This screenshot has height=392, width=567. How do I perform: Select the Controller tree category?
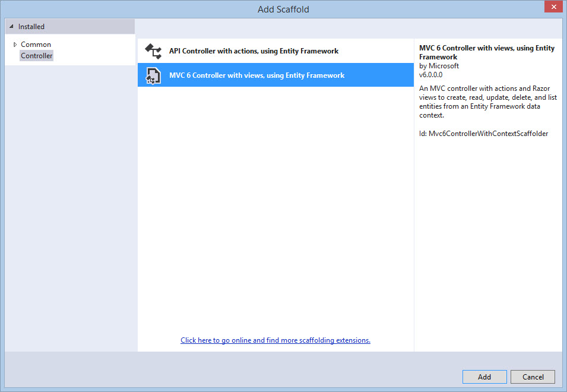[37, 56]
